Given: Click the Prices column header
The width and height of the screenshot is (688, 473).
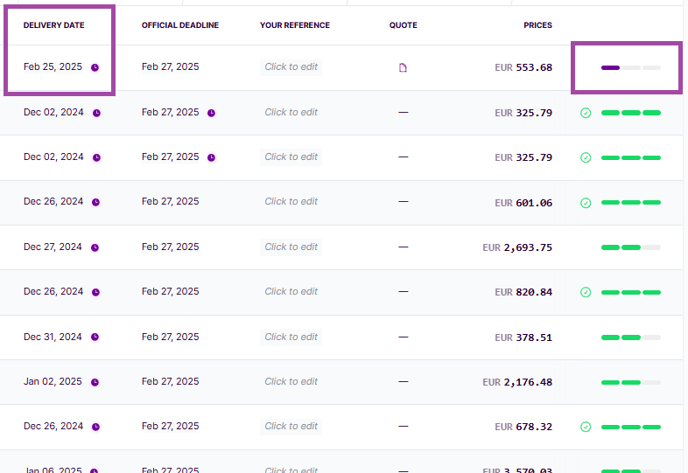Looking at the screenshot, I should (x=537, y=25).
